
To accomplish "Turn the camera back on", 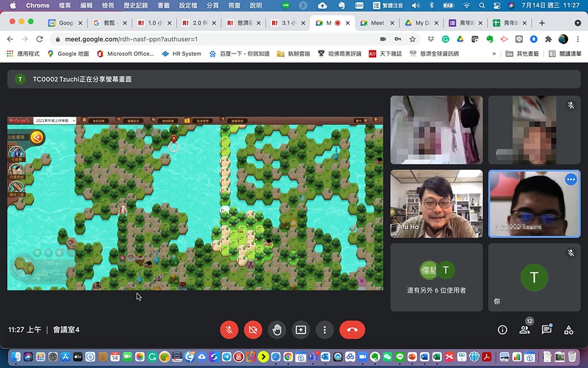I will point(253,329).
